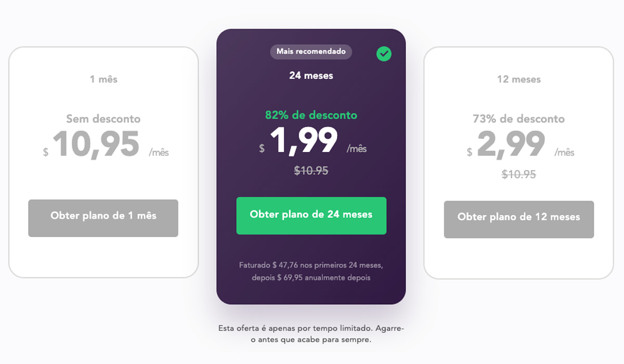Click the '$ 1,99' price on the highlighted plan
This screenshot has width=624, height=364.
[x=304, y=141]
